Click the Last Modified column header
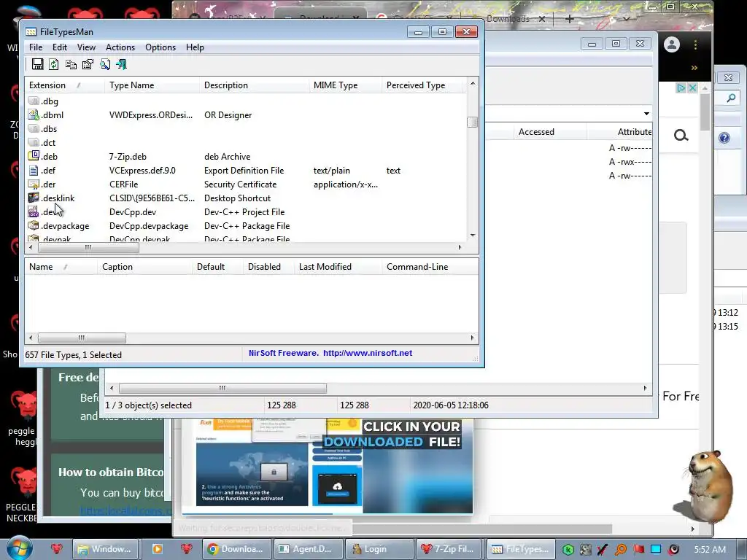 coord(338,267)
